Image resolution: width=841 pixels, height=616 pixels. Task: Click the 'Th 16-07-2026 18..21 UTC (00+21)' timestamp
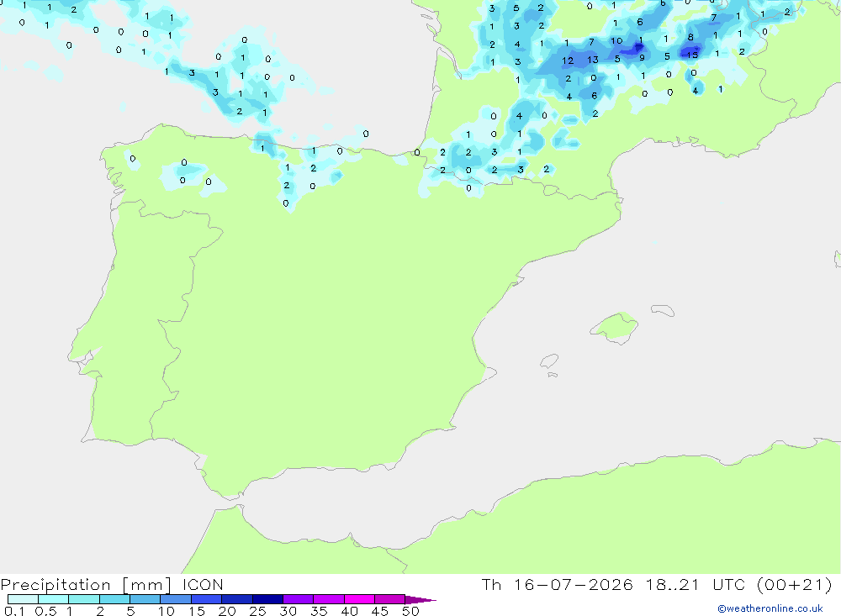click(657, 585)
